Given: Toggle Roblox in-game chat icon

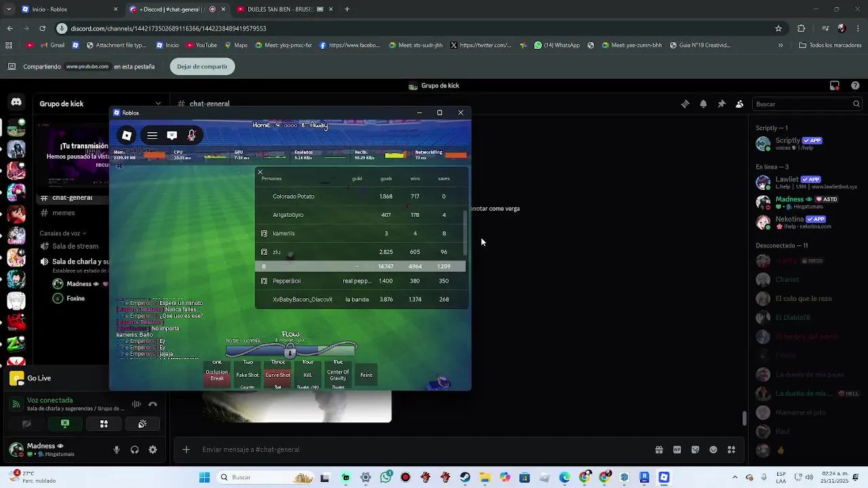Looking at the screenshot, I should coord(172,136).
